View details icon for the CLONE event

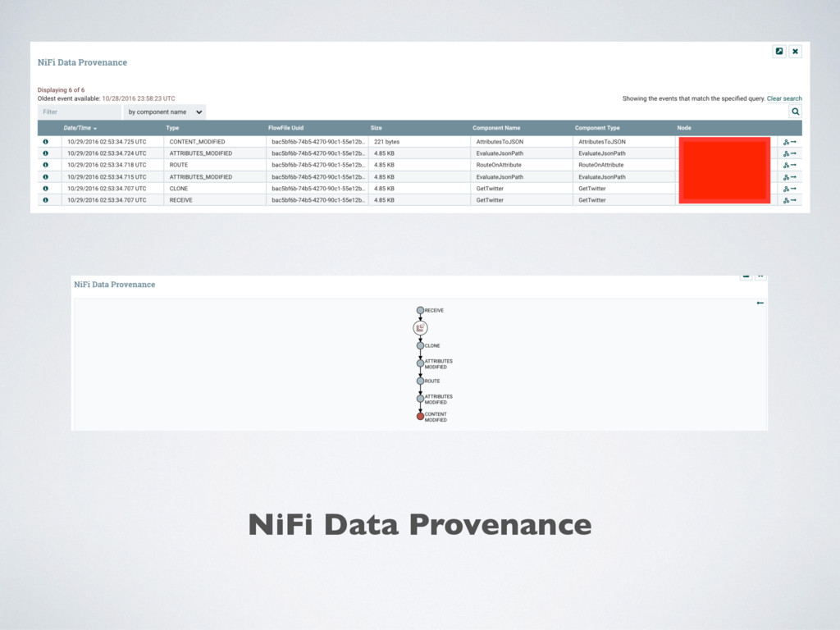[46, 189]
